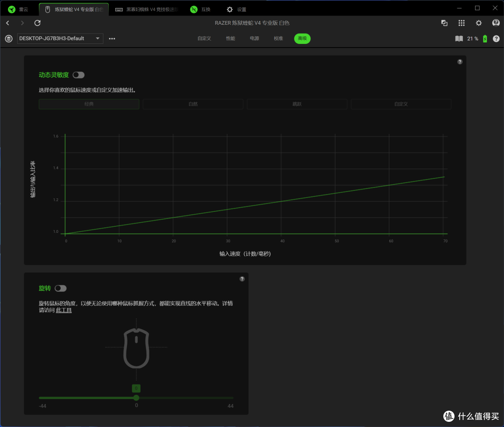
Task: Open help for the 动态灵敏度 panel
Action: click(x=460, y=62)
